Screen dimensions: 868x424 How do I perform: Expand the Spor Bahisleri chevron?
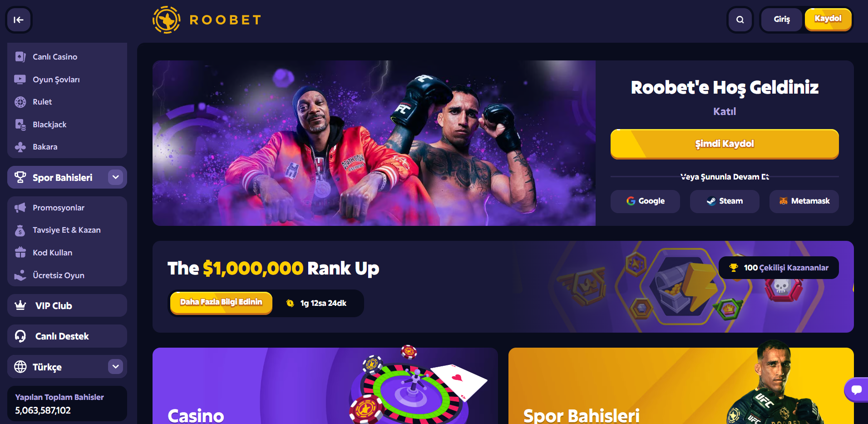click(116, 177)
